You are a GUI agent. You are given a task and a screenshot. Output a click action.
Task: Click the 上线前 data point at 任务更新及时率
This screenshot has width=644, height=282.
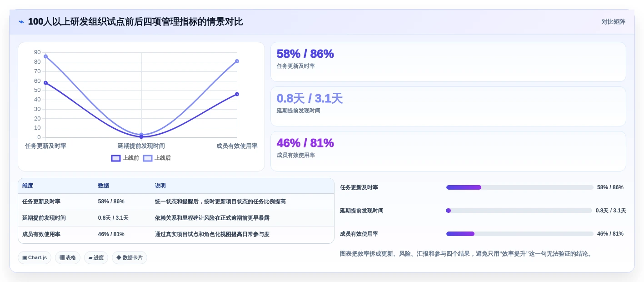tap(45, 83)
